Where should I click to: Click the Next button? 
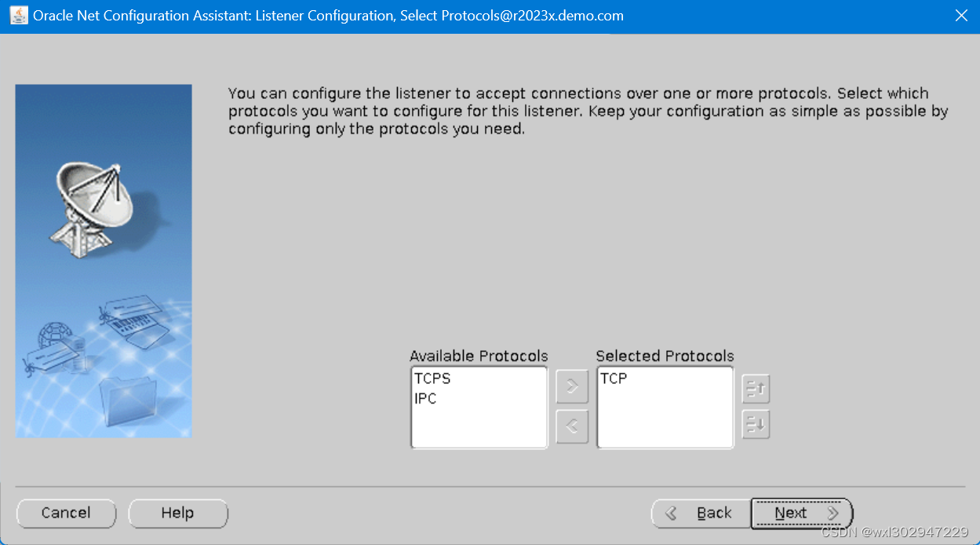pyautogui.click(x=801, y=514)
